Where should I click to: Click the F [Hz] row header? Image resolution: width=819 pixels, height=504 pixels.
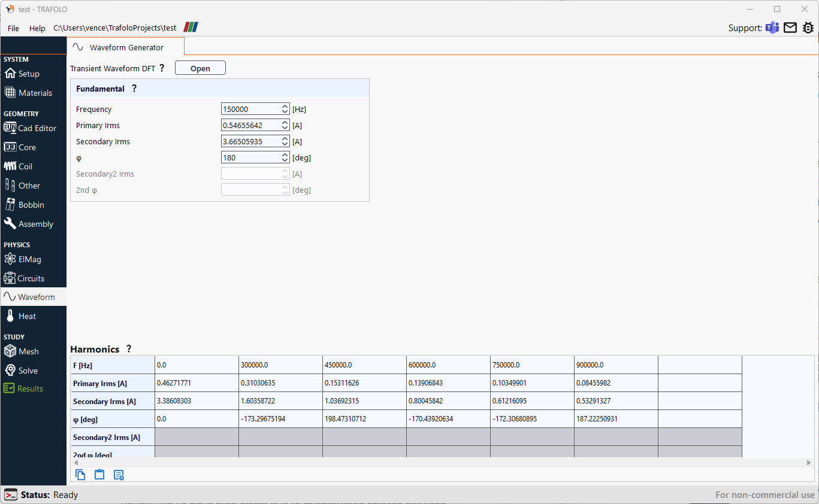[x=113, y=365]
